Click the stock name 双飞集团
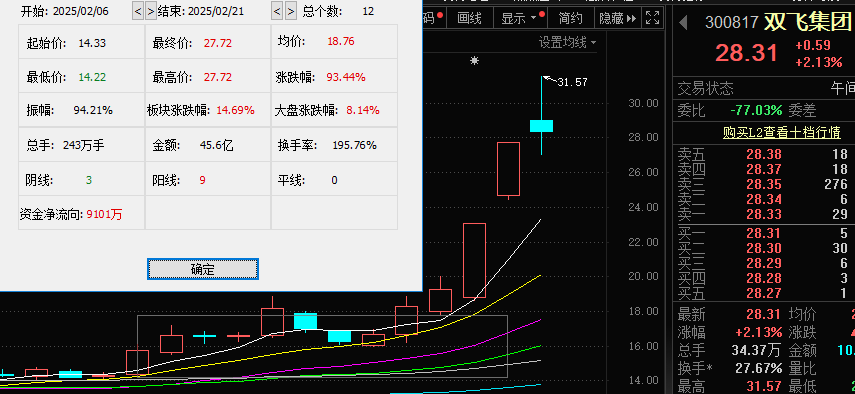Viewport: 855px width, 394px height. tap(807, 22)
